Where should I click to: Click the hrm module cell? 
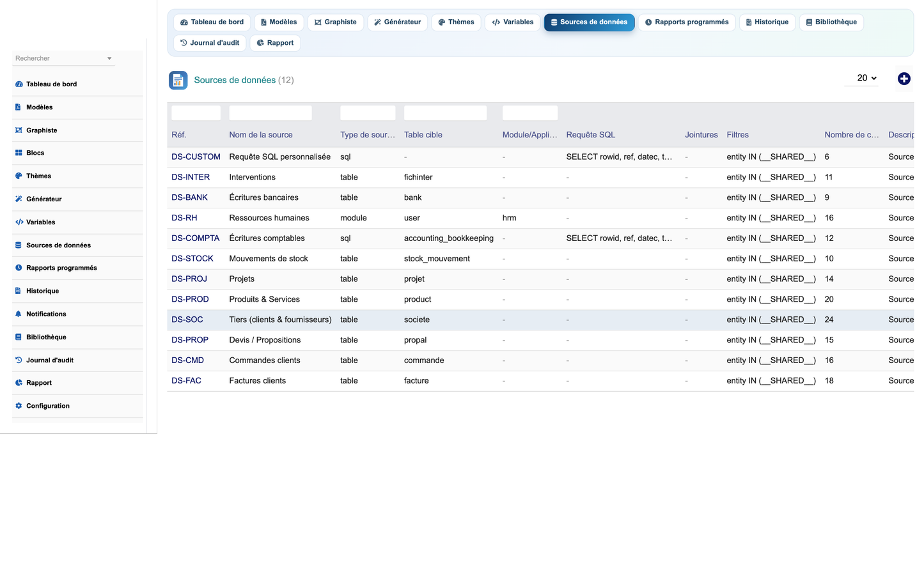click(509, 218)
